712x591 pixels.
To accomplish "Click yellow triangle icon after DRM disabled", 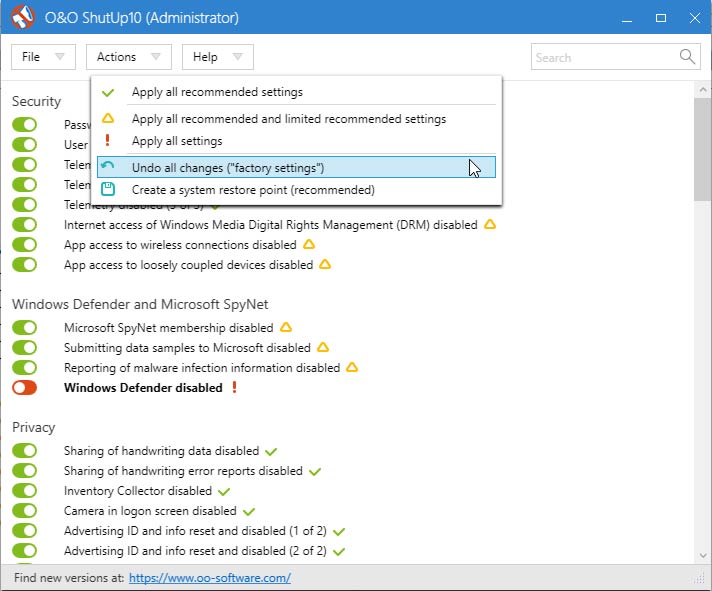I will point(490,224).
